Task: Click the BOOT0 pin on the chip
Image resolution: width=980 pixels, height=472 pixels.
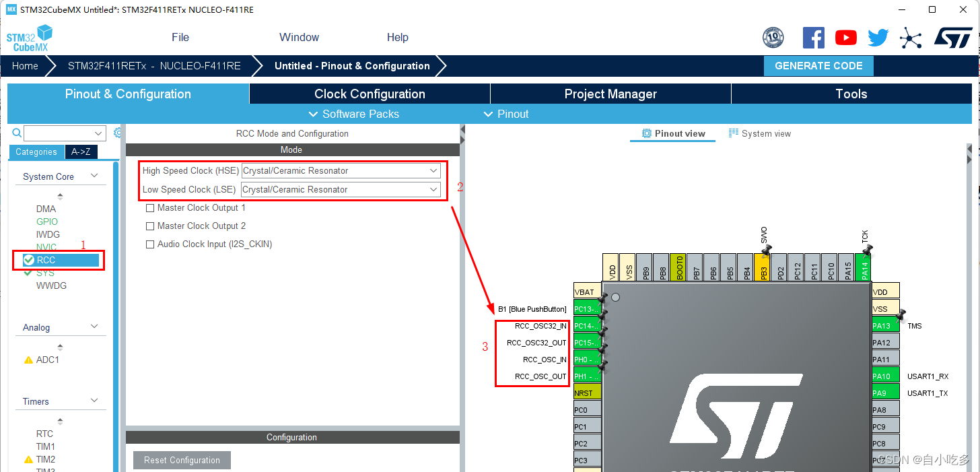Action: click(678, 267)
